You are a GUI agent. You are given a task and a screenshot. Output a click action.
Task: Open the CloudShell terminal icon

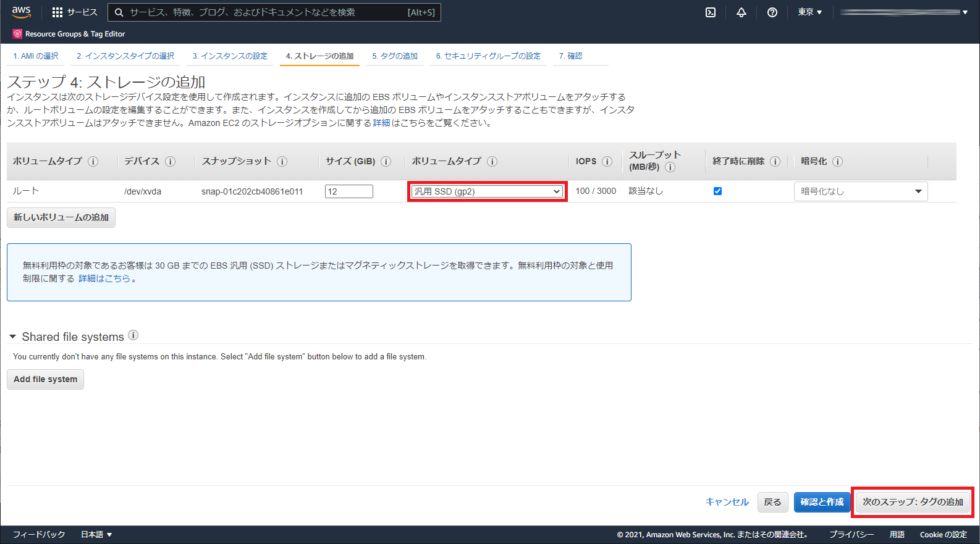711,12
